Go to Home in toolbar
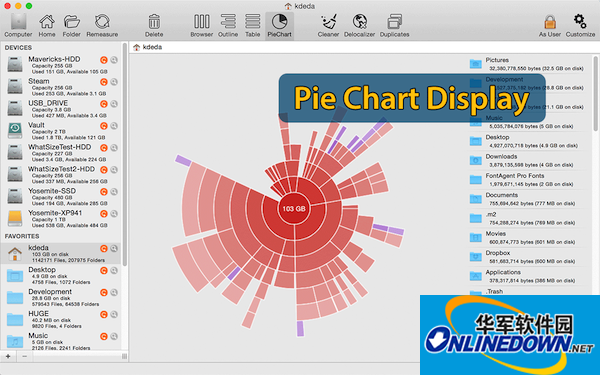This screenshot has width=600, height=375. 47,25
